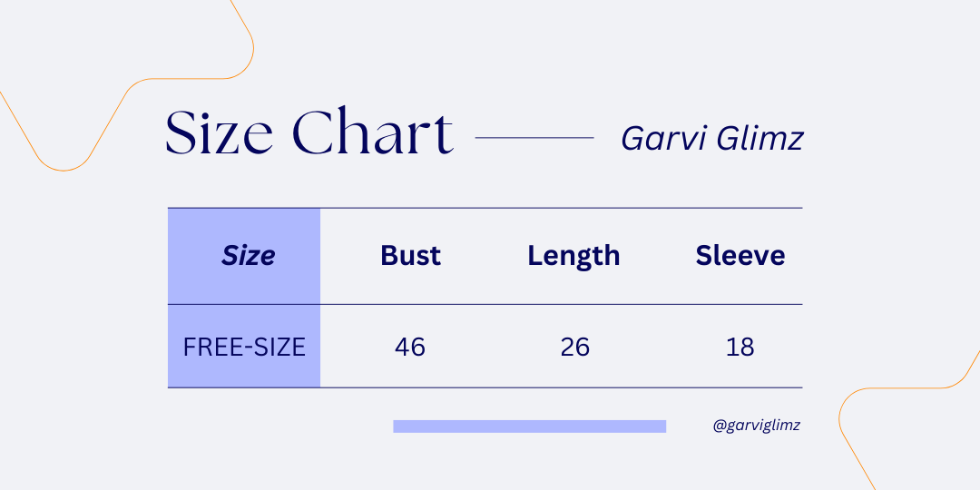Open the @garviglimz handle
980x490 pixels.
click(757, 426)
